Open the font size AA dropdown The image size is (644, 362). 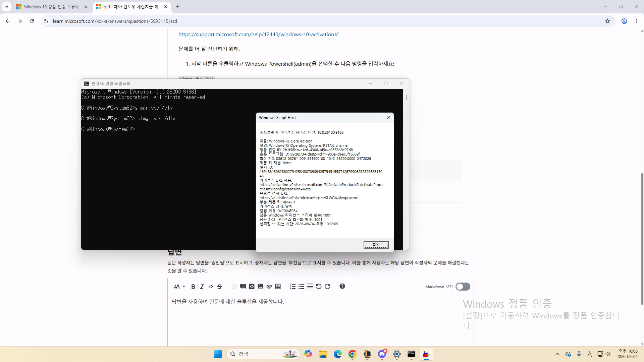tap(179, 287)
